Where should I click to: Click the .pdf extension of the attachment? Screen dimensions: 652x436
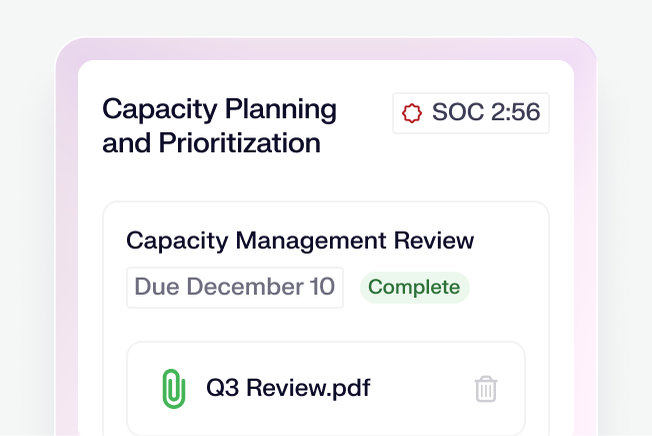point(349,388)
